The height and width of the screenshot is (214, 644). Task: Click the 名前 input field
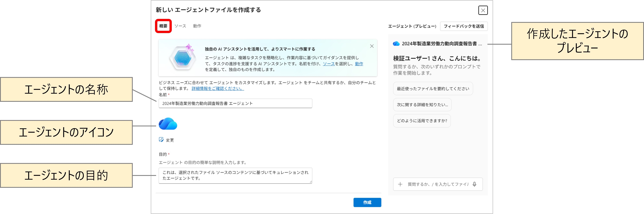[x=235, y=103]
